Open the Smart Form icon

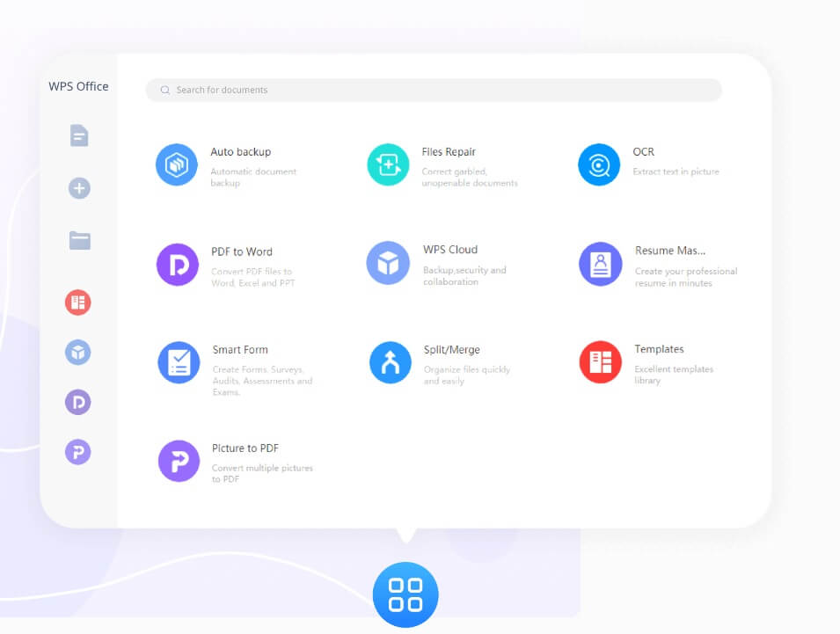tap(179, 362)
